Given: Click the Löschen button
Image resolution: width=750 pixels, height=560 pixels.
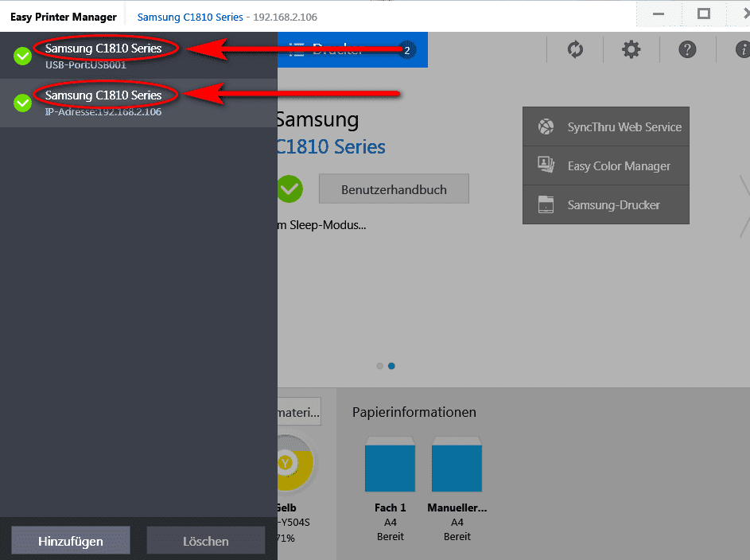Looking at the screenshot, I should coord(206,541).
